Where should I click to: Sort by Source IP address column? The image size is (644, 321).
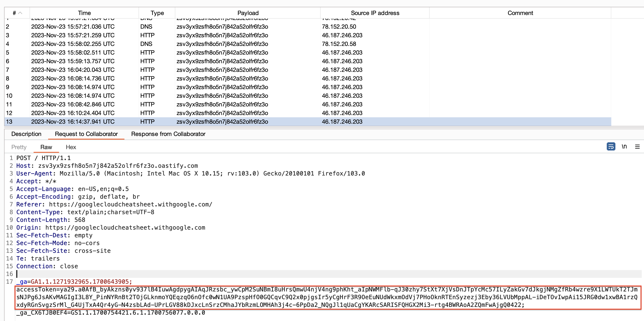click(375, 13)
